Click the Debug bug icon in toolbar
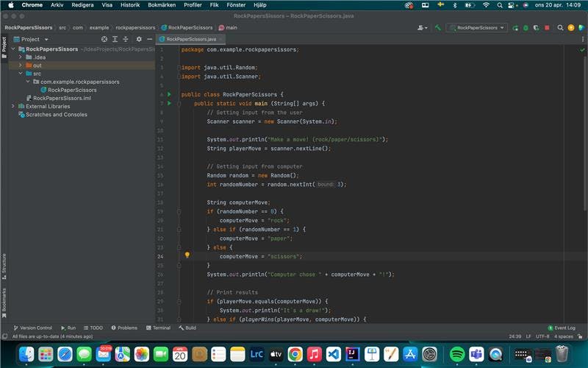This screenshot has height=368, width=588. point(526,28)
